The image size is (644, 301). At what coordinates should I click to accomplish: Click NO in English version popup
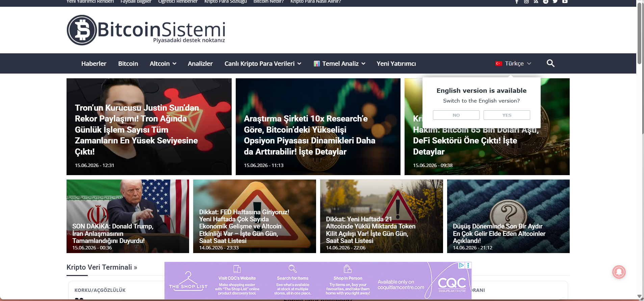point(456,115)
